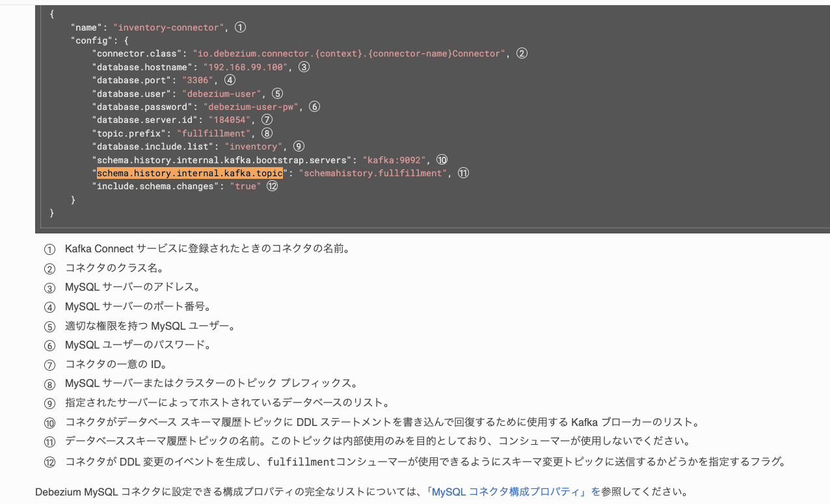This screenshot has width=830, height=504.
Task: Select the IP address value "192.168.99.100"
Action: pyautogui.click(x=246, y=66)
